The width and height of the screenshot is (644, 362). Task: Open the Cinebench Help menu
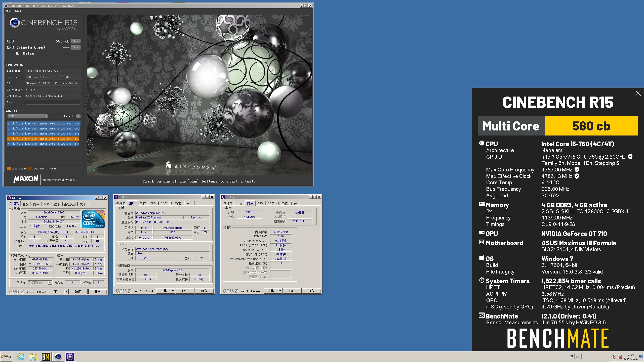point(18,11)
